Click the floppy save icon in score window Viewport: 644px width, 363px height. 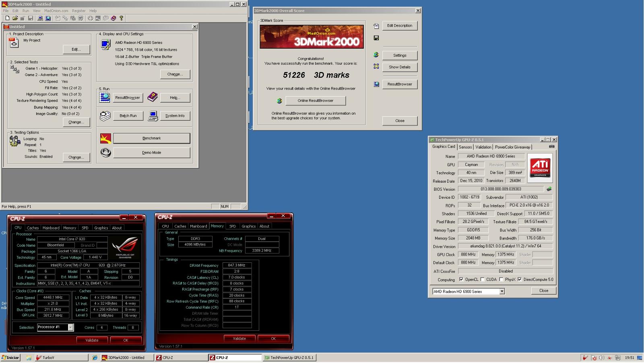coord(376,38)
